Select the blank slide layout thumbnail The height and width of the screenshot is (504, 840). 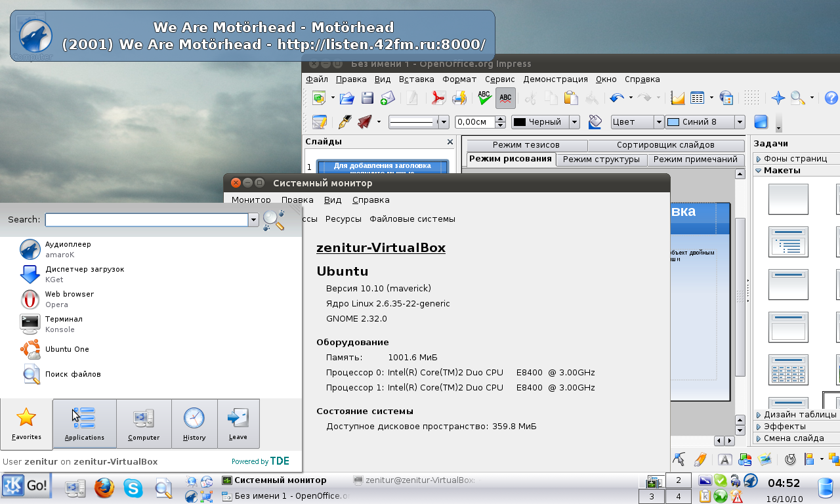coord(788,199)
